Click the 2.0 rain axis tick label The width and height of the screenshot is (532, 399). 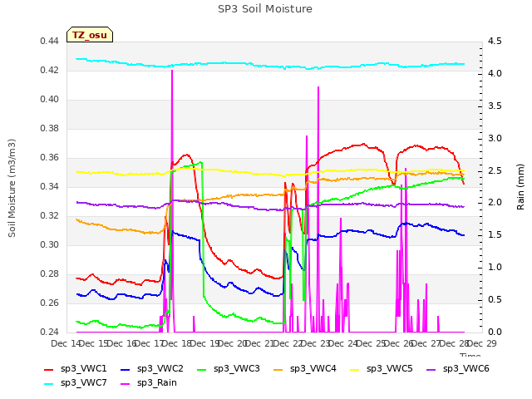pyautogui.click(x=495, y=203)
